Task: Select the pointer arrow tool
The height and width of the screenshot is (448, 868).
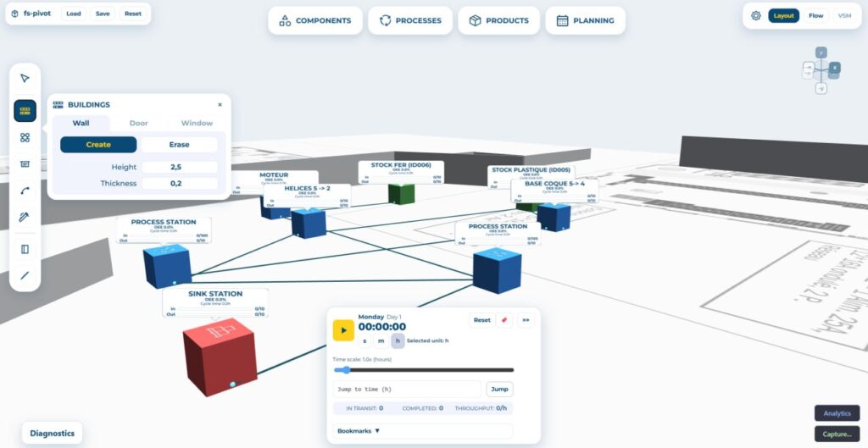Action: tap(25, 78)
